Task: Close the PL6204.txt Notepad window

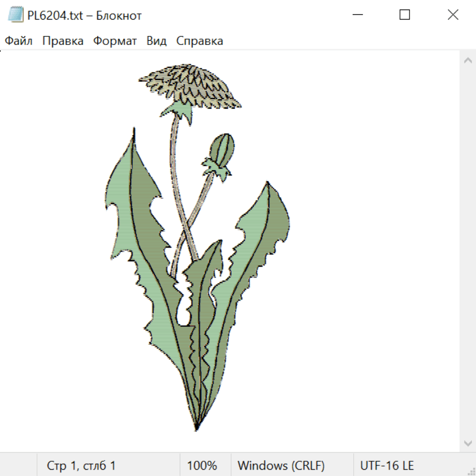Action: coord(453,15)
